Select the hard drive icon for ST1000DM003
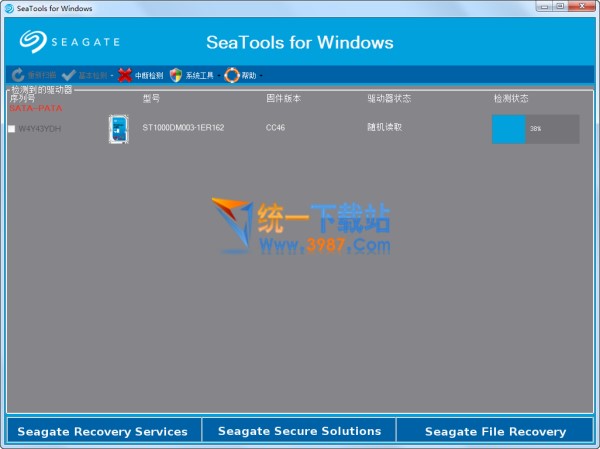Image resolution: width=600 pixels, height=449 pixels. point(118,130)
